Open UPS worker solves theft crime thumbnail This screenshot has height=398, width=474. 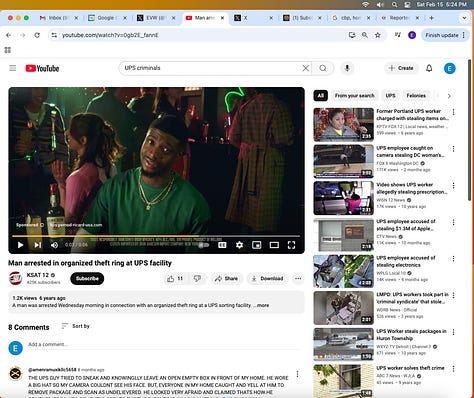(343, 381)
